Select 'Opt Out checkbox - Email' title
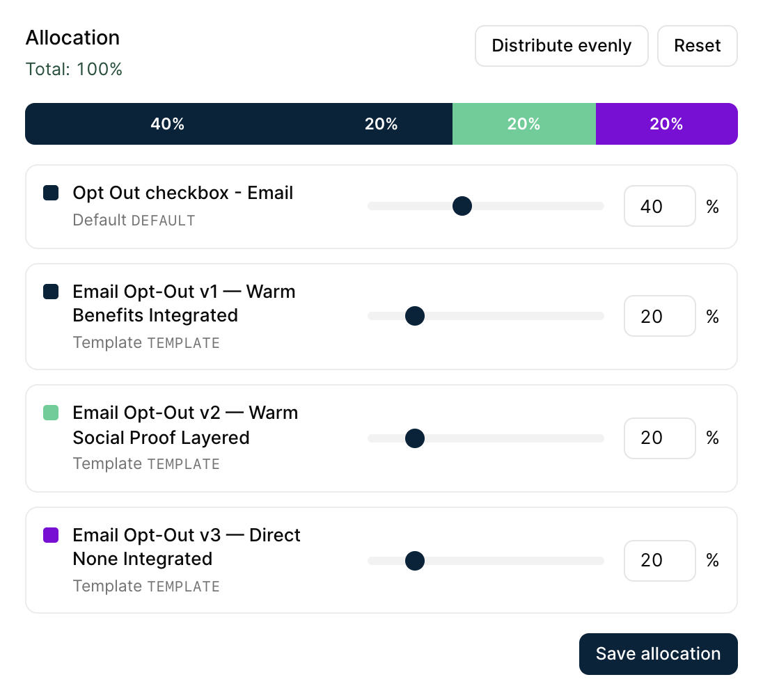 pyautogui.click(x=183, y=193)
